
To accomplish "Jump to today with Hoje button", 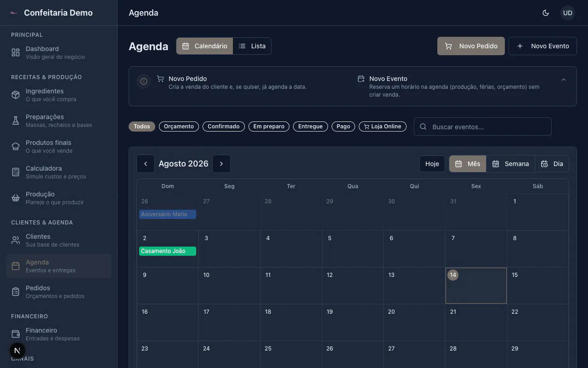I will pos(432,164).
